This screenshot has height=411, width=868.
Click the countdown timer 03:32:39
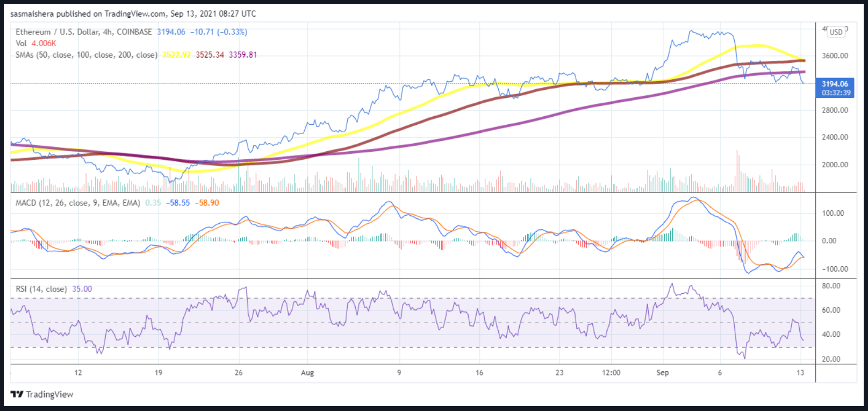pyautogui.click(x=836, y=93)
